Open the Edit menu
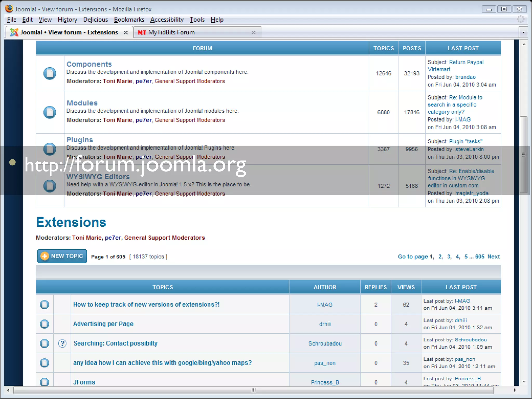The height and width of the screenshot is (399, 532). tap(28, 20)
